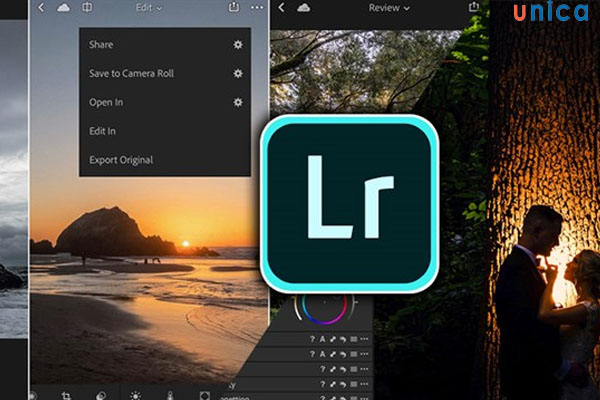Open the three-dot menu in row directly below color wheel
The width and height of the screenshot is (600, 400).
pos(364,339)
